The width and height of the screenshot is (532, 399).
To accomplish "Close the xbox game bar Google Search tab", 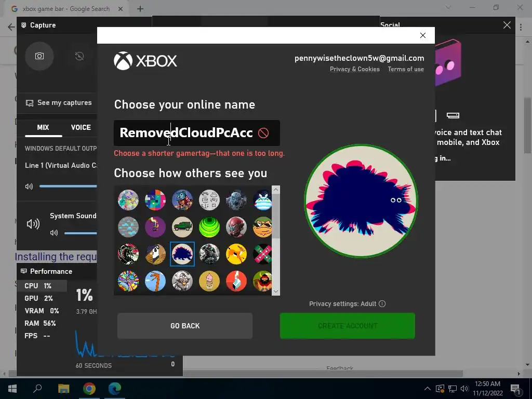I will 121,9.
